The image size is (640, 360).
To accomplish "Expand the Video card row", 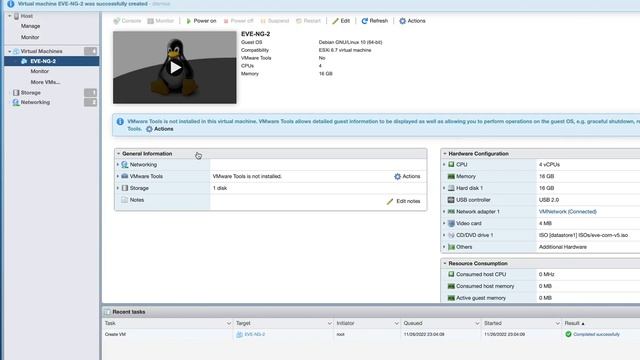I will (444, 224).
